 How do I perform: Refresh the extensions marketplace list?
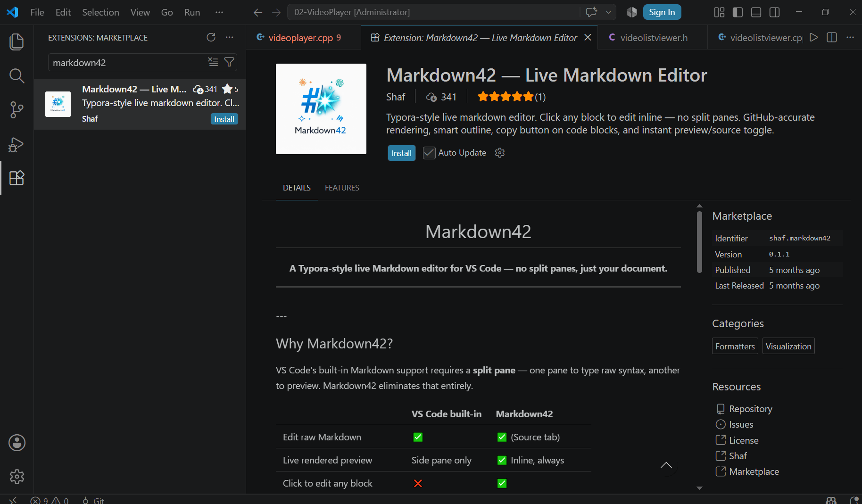tap(211, 37)
